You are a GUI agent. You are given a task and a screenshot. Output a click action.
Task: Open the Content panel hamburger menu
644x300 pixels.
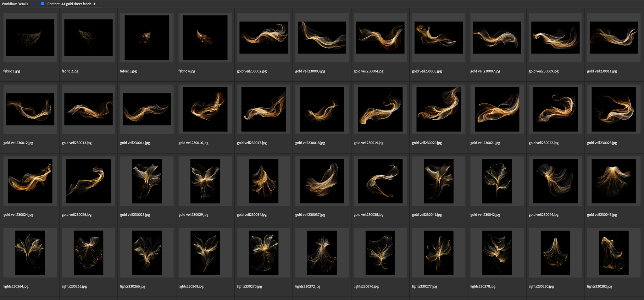[x=101, y=4]
